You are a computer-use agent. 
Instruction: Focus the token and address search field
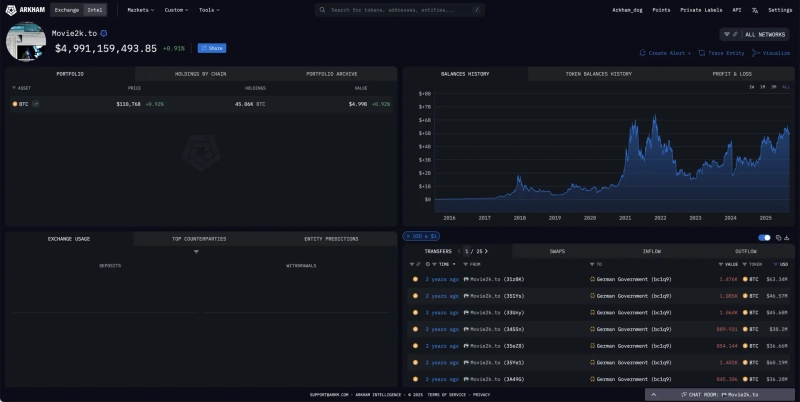point(400,10)
